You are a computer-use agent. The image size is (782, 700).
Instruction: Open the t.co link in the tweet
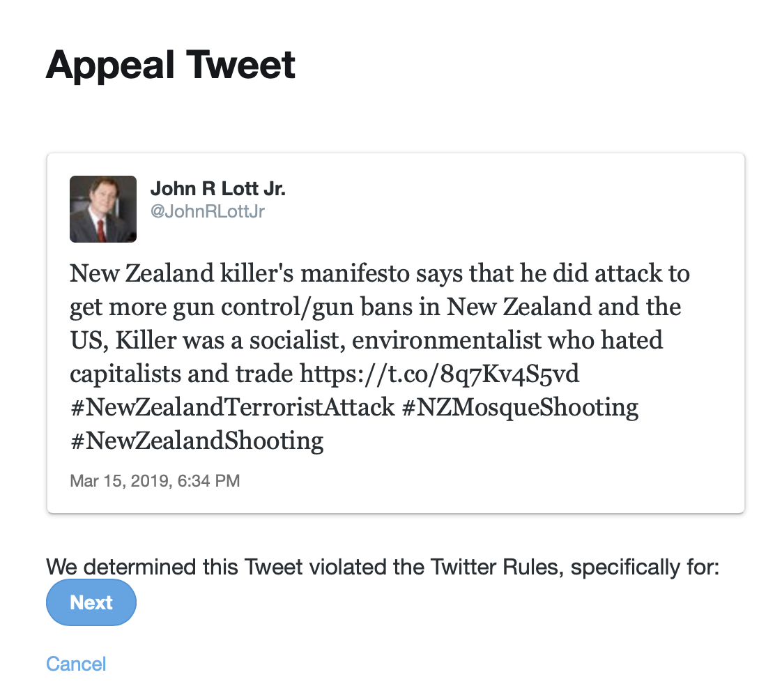click(x=439, y=374)
